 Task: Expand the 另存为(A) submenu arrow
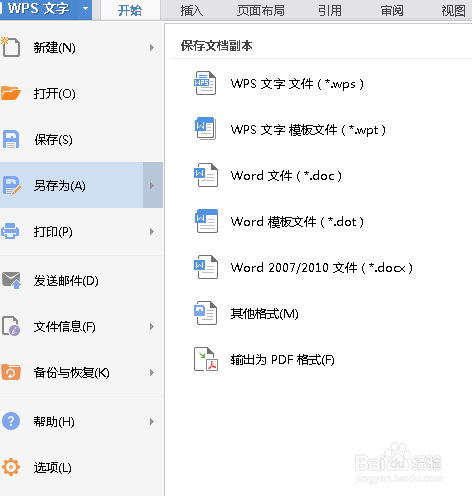point(152,185)
